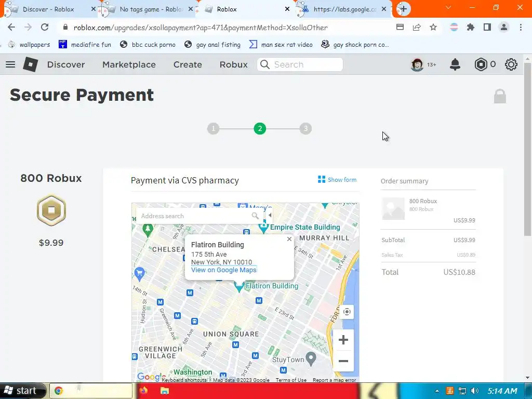Open the Chrome profile avatar icon
Screen dimensions: 532x399
point(504,28)
